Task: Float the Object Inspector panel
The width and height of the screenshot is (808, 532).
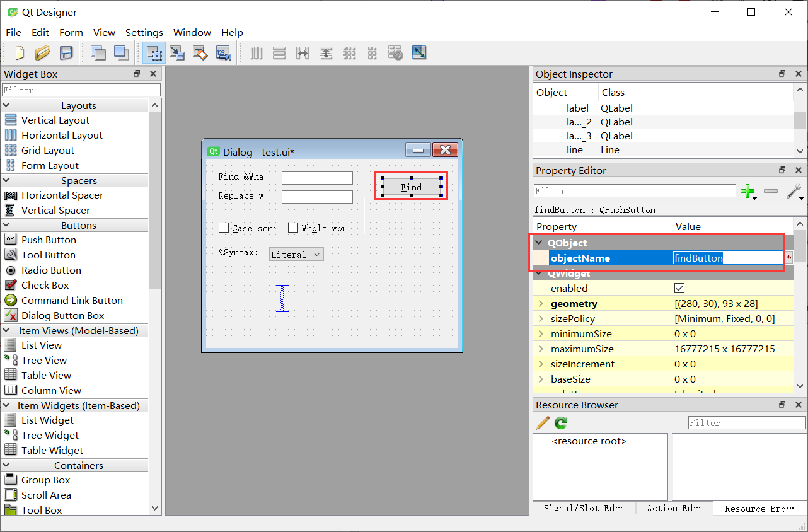Action: click(x=782, y=74)
